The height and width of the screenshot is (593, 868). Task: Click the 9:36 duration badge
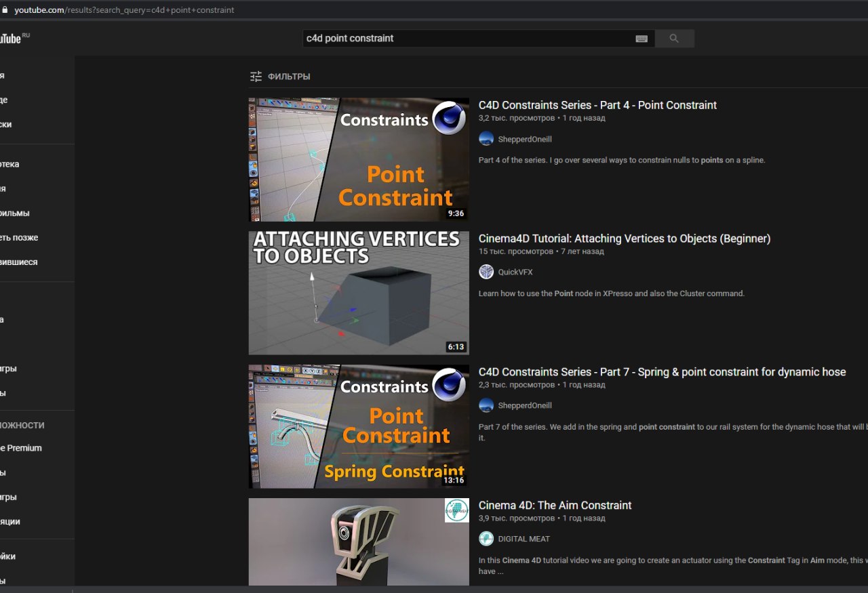click(x=456, y=213)
